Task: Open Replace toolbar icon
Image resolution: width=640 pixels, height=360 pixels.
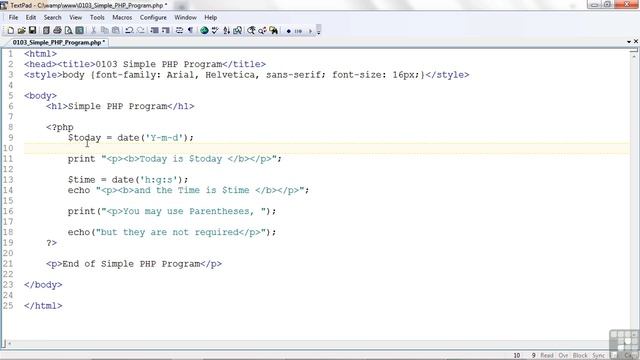Action: coord(262,31)
